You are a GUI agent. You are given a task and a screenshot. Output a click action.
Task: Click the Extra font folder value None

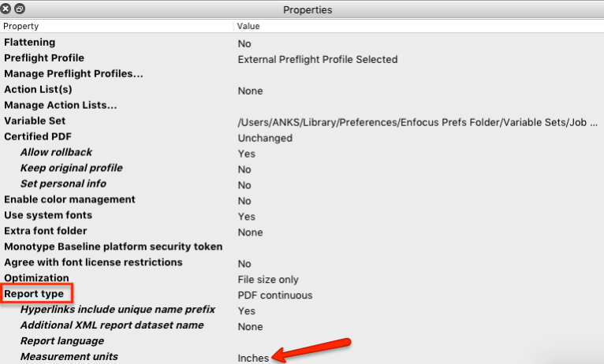pyautogui.click(x=250, y=232)
